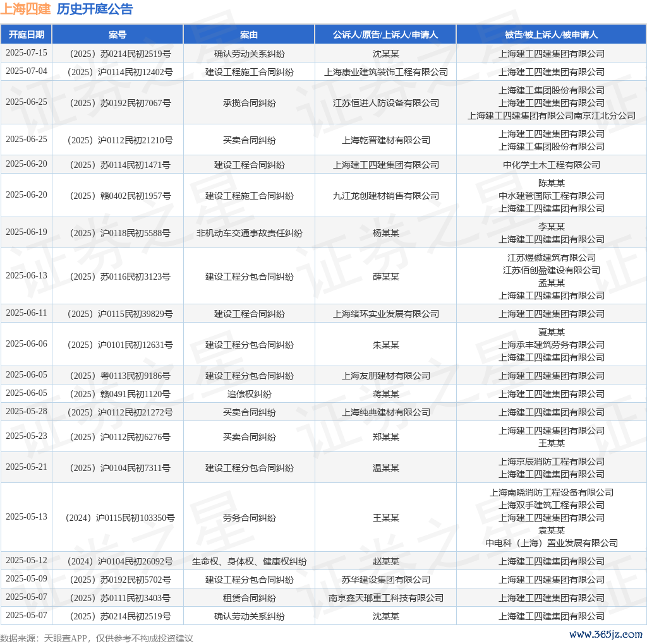Image resolution: width=647 pixels, height=644 pixels.
Task: Click plaintiff 苏华建设集团有限公司
Action: point(386,580)
